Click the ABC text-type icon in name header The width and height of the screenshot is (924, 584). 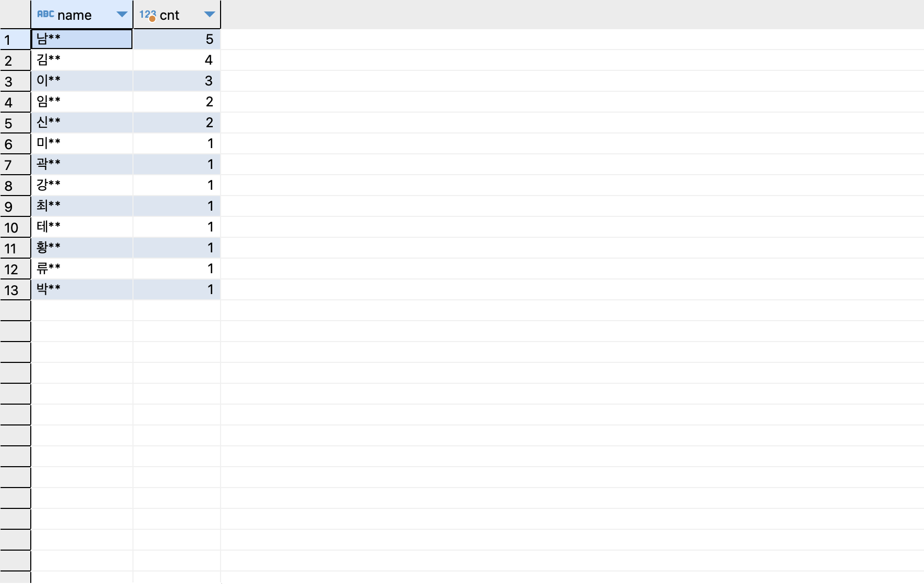coord(45,14)
